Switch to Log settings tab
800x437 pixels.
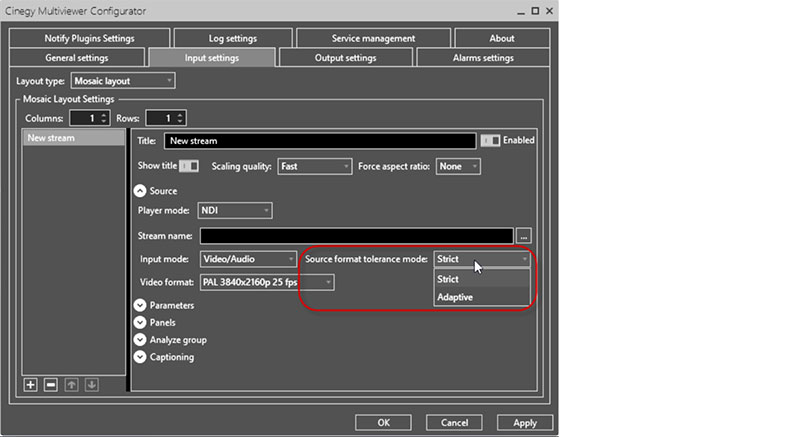coord(233,38)
